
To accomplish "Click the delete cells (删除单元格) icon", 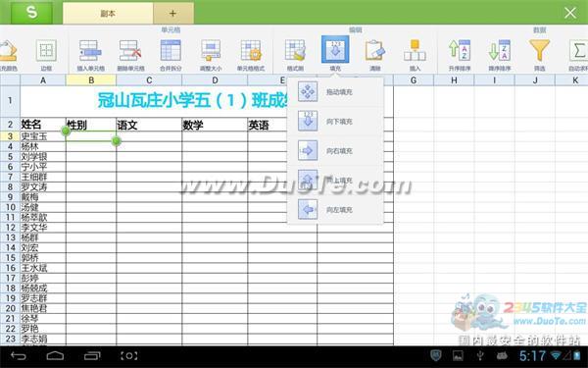I will point(130,51).
